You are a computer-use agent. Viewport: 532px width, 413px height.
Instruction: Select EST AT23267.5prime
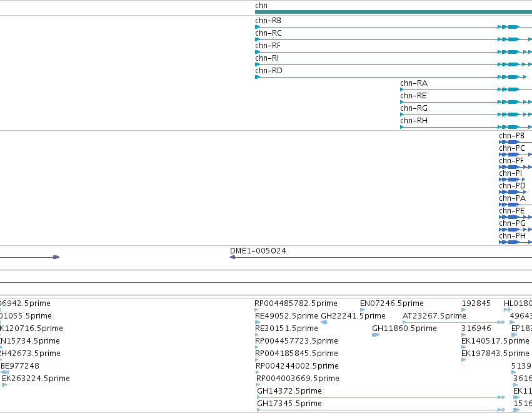(434, 316)
